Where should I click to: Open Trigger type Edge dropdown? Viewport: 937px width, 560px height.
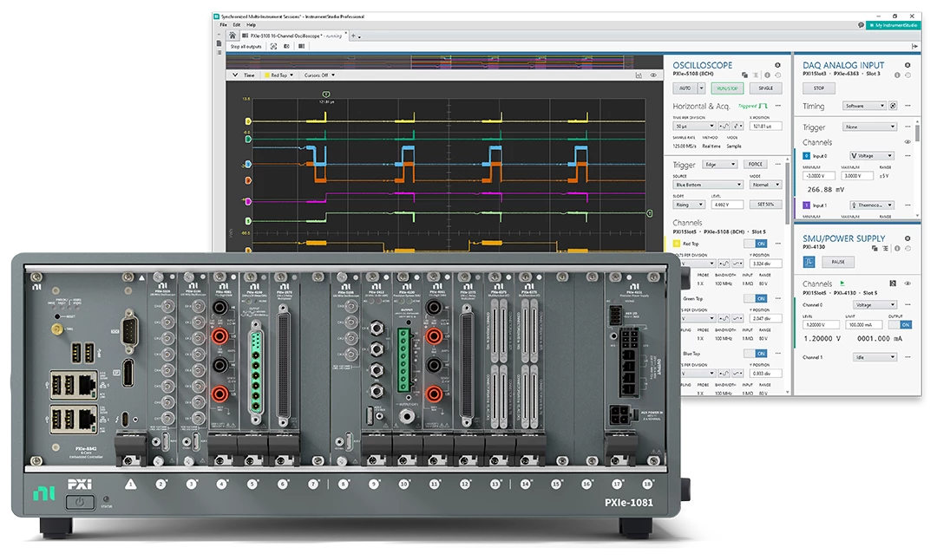(719, 164)
